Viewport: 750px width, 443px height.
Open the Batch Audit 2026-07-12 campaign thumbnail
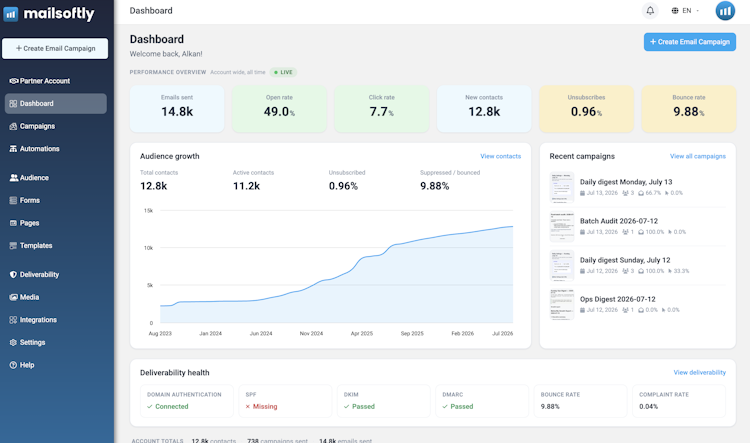click(x=562, y=226)
